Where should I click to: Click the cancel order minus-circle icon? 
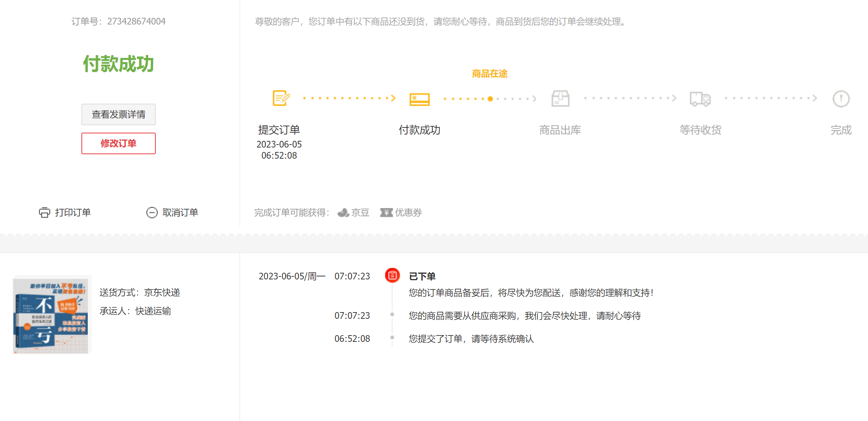[152, 213]
